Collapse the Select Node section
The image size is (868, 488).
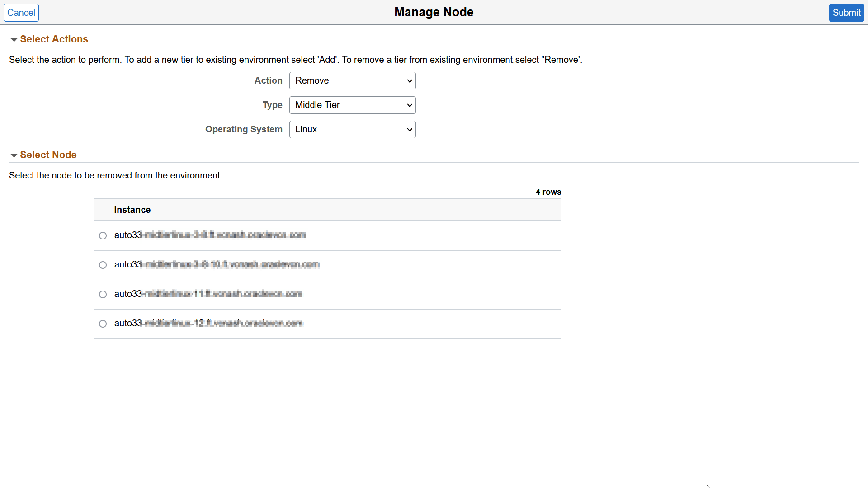[14, 155]
